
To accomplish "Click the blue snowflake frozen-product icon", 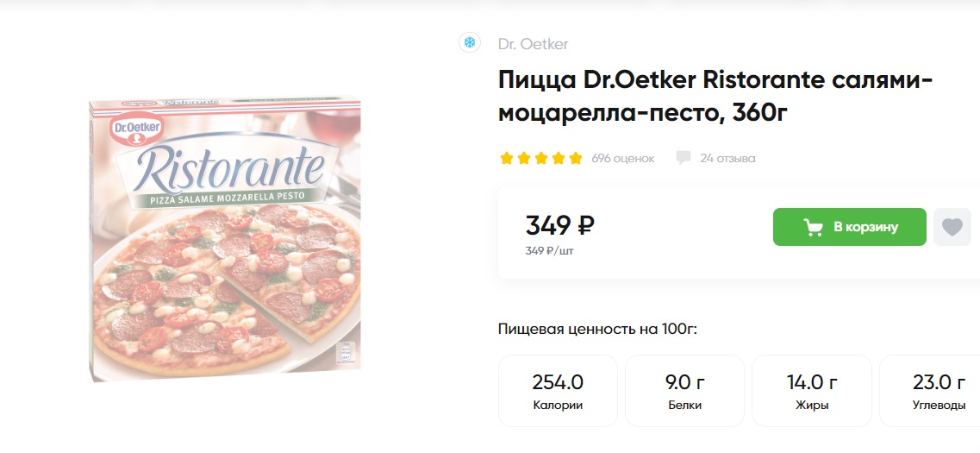I will 470,42.
